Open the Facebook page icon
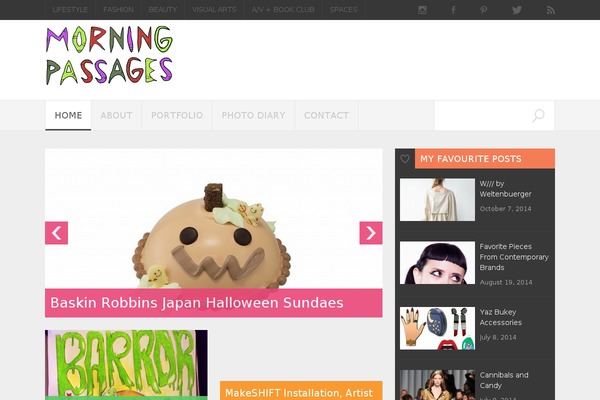The width and height of the screenshot is (600, 400). (453, 10)
